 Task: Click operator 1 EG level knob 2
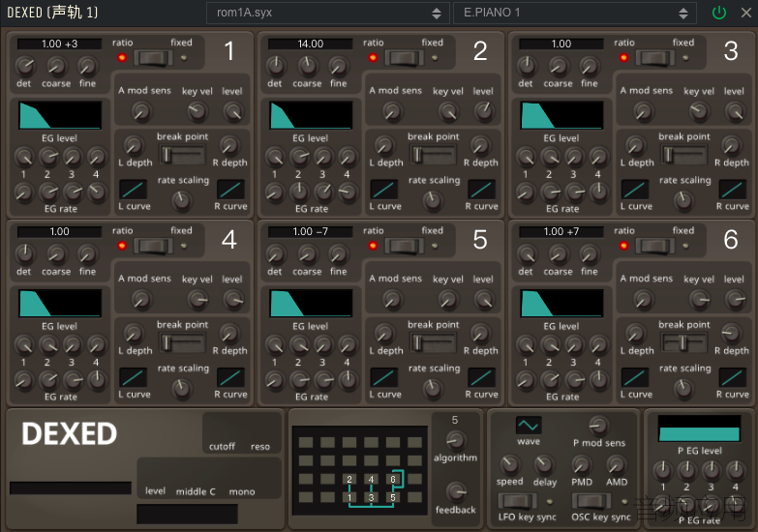pos(47,156)
